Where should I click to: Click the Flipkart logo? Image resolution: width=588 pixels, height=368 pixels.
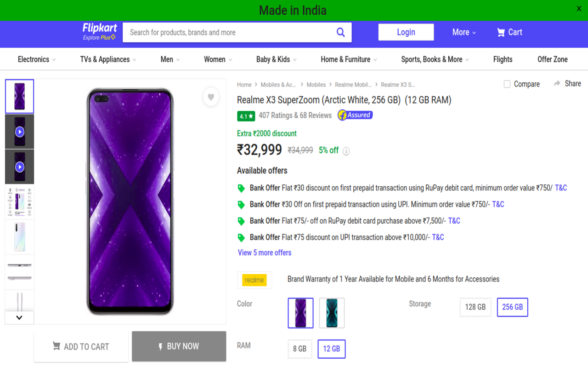pos(100,31)
